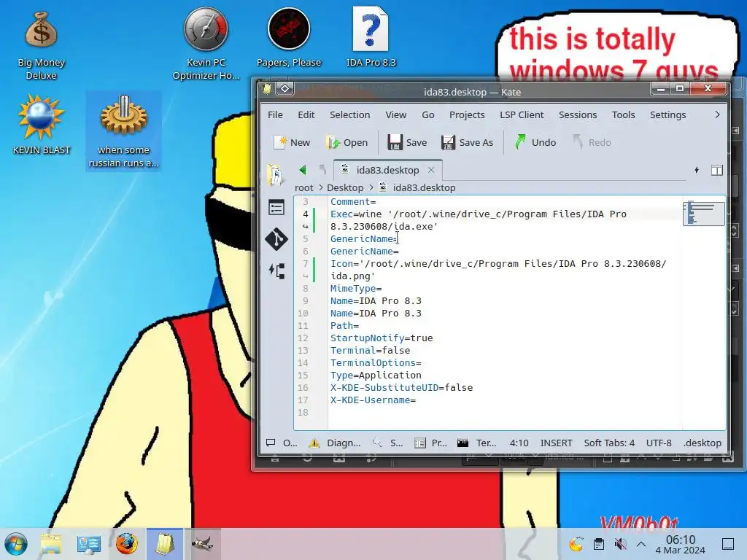Open the system settings taskbar icon

click(88, 544)
